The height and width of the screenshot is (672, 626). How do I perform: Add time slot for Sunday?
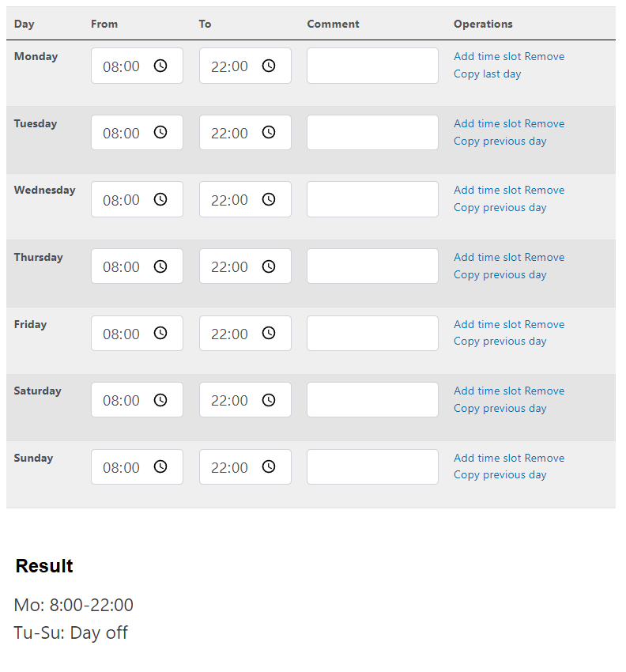[x=487, y=459]
